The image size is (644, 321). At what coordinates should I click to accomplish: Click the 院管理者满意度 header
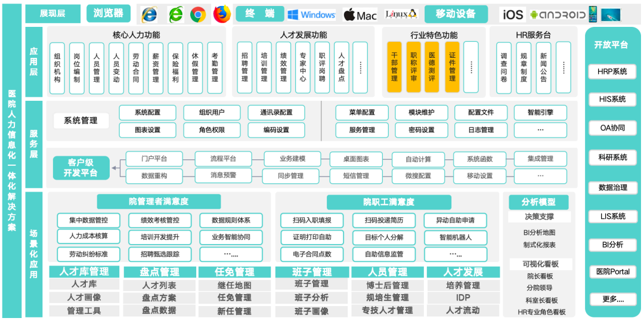[x=159, y=202]
